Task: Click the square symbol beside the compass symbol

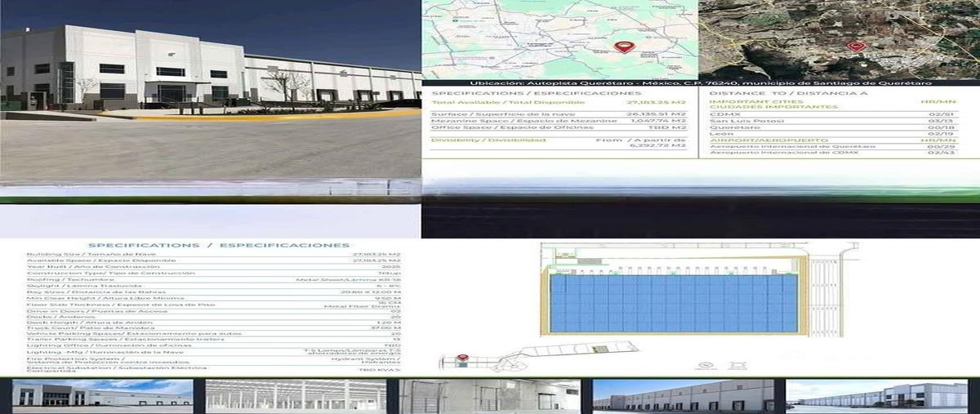Action: click(x=737, y=365)
